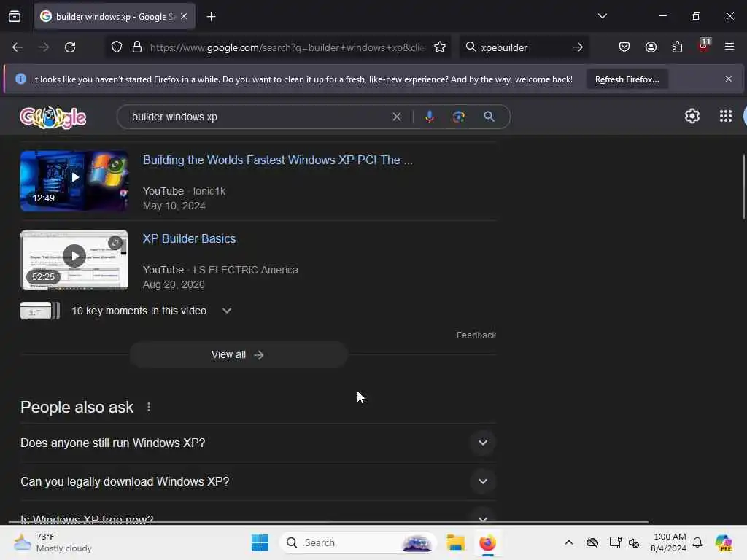This screenshot has width=747, height=560.
Task: Open File Explorer from taskbar
Action: point(455,542)
